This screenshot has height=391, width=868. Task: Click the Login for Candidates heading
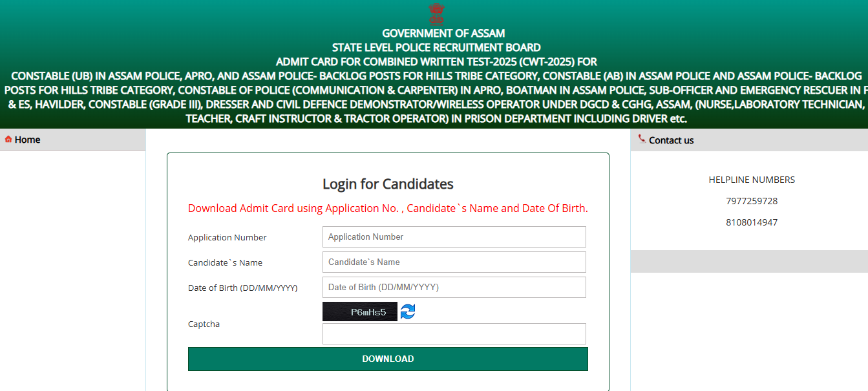tap(388, 184)
